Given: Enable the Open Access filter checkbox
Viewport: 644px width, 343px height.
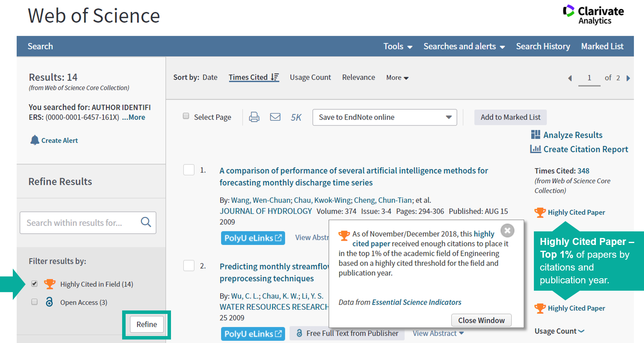Looking at the screenshot, I should click(35, 302).
